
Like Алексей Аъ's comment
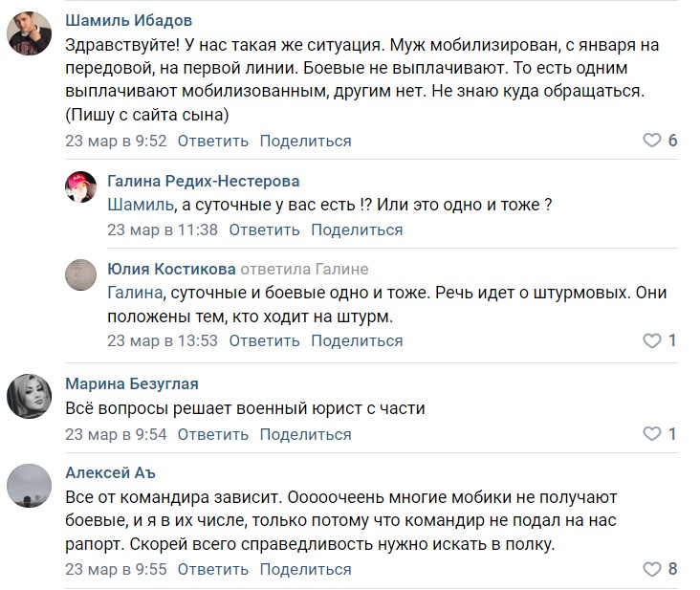click(651, 569)
